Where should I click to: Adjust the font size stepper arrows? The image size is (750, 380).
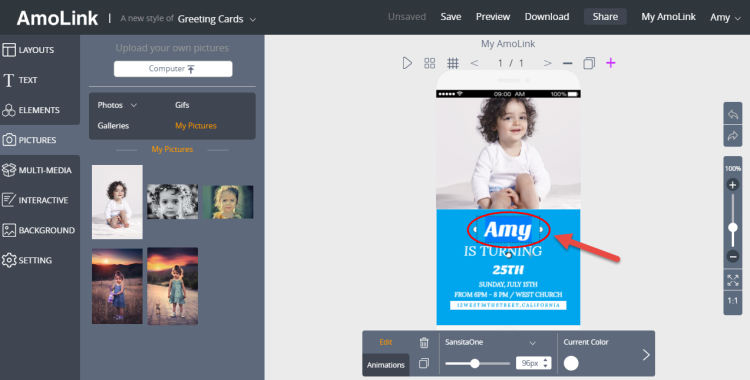(546, 363)
